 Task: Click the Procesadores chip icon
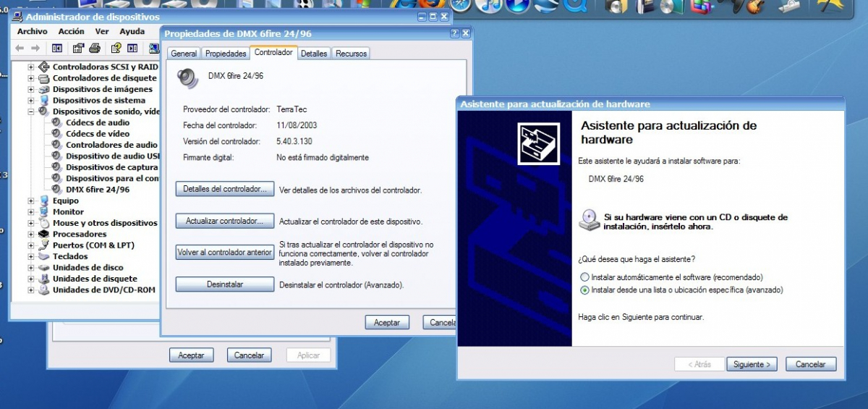click(x=44, y=234)
